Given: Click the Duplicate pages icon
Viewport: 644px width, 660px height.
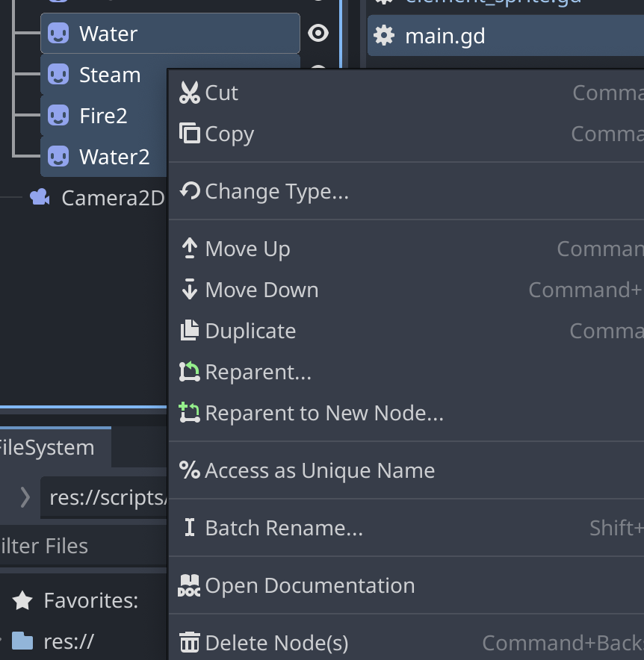Looking at the screenshot, I should click(190, 331).
